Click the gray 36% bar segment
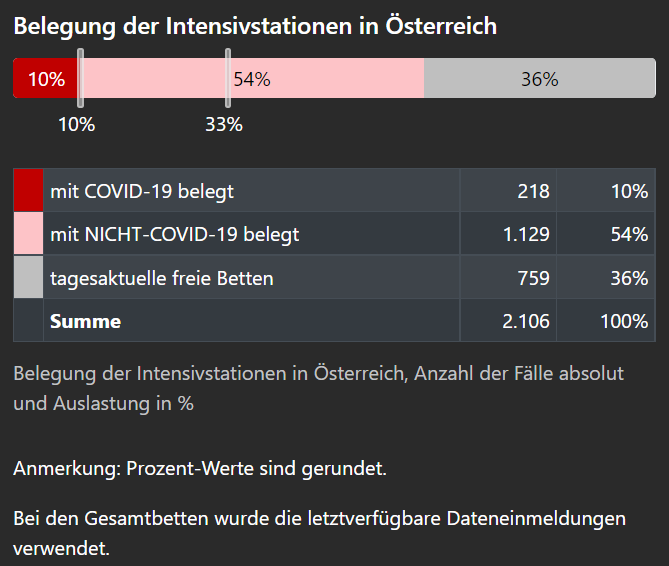This screenshot has width=669, height=566. [x=539, y=79]
